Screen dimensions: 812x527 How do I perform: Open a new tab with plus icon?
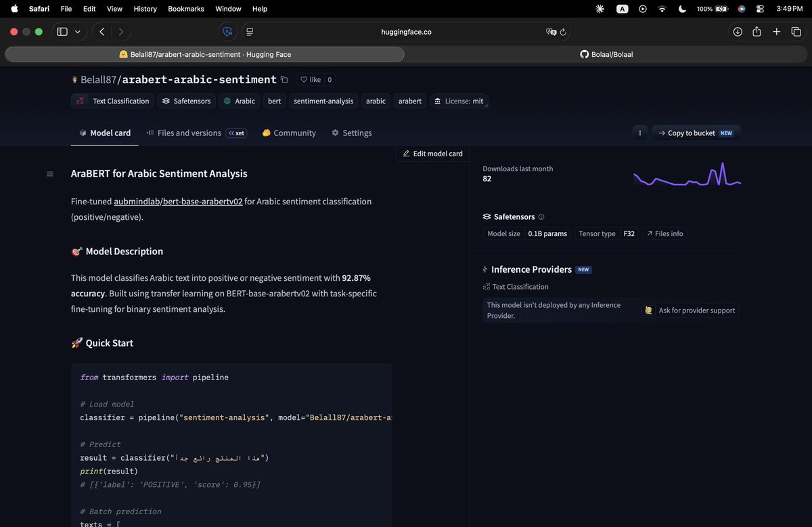[x=777, y=32]
